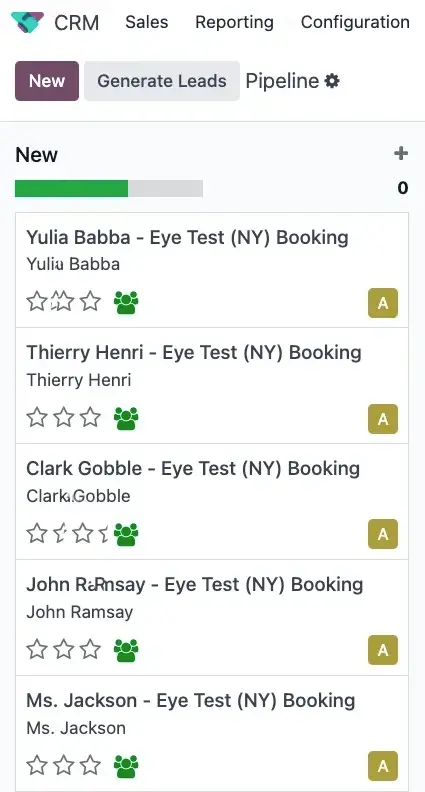Open the Configuration menu dropdown
The height and width of the screenshot is (792, 425).
[x=355, y=22]
